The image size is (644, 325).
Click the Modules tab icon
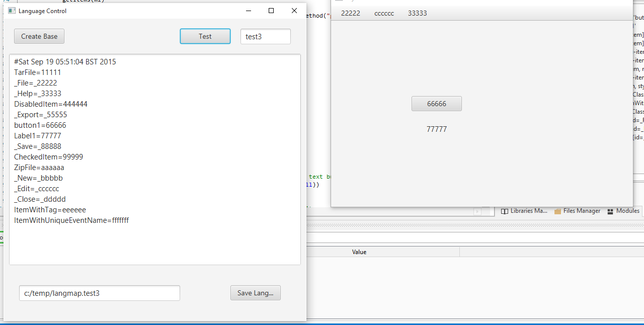tap(610, 211)
